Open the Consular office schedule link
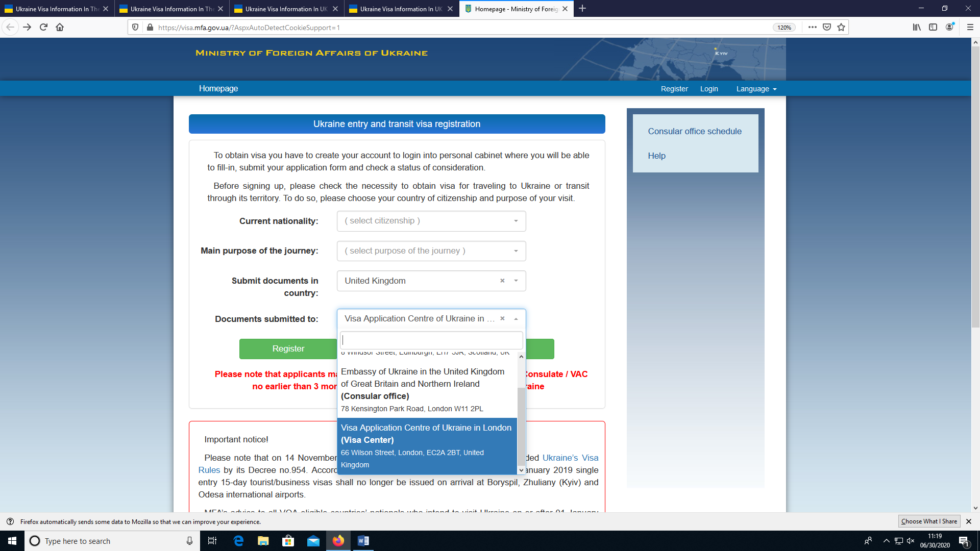 (x=694, y=131)
